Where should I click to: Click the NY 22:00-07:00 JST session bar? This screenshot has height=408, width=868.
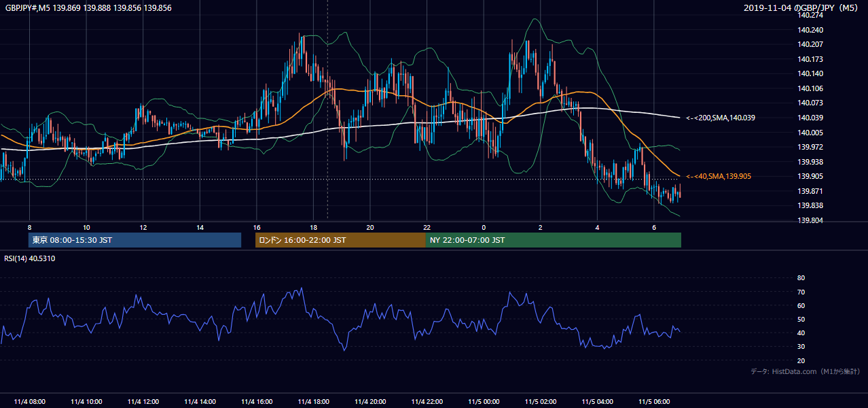coord(554,240)
